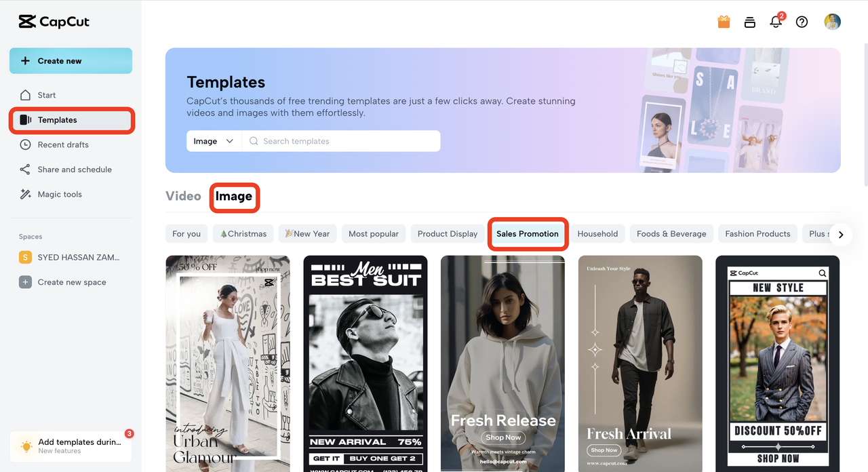This screenshot has width=868, height=472.
Task: Click the home icon beside Start
Action: click(x=25, y=95)
